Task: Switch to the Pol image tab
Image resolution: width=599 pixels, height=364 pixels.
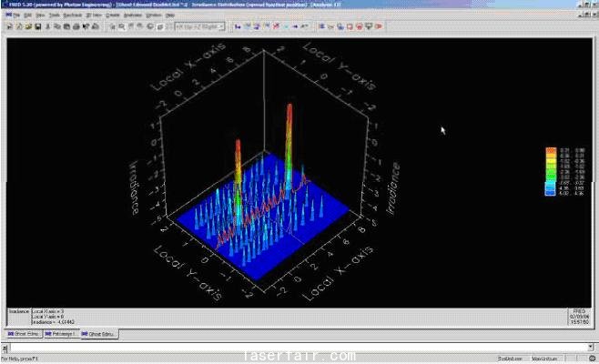Action: 61,335
